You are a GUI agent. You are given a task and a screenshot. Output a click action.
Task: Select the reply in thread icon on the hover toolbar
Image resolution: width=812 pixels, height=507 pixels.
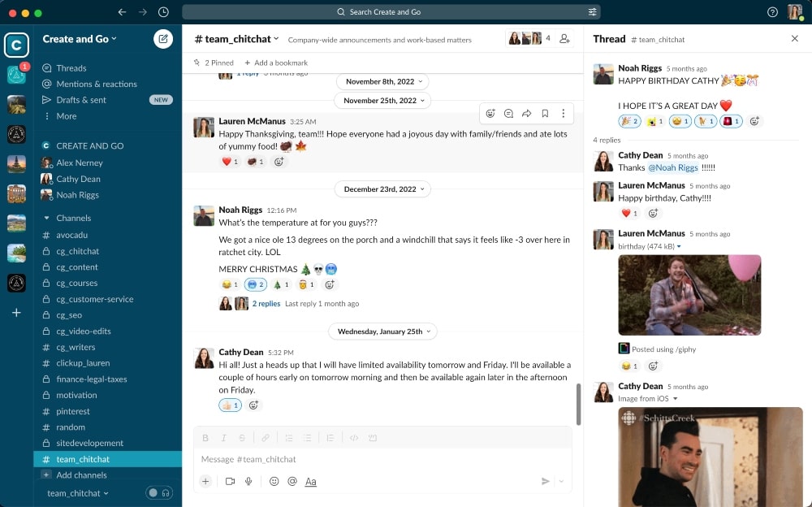[509, 113]
